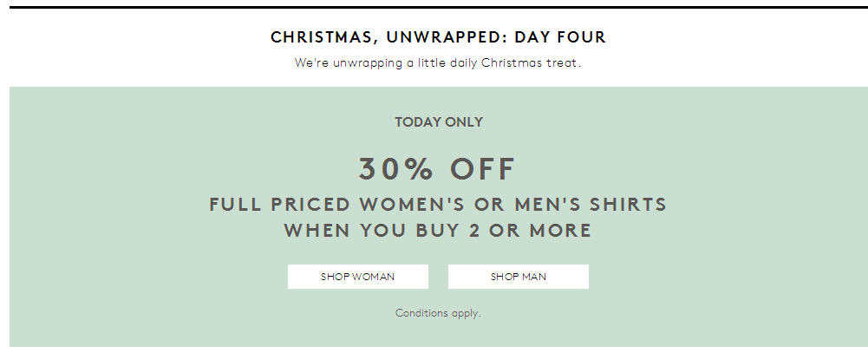Click the Full Priced Women's or Men's Shirts line
Viewport: 868px width, 353px height.
438,204
